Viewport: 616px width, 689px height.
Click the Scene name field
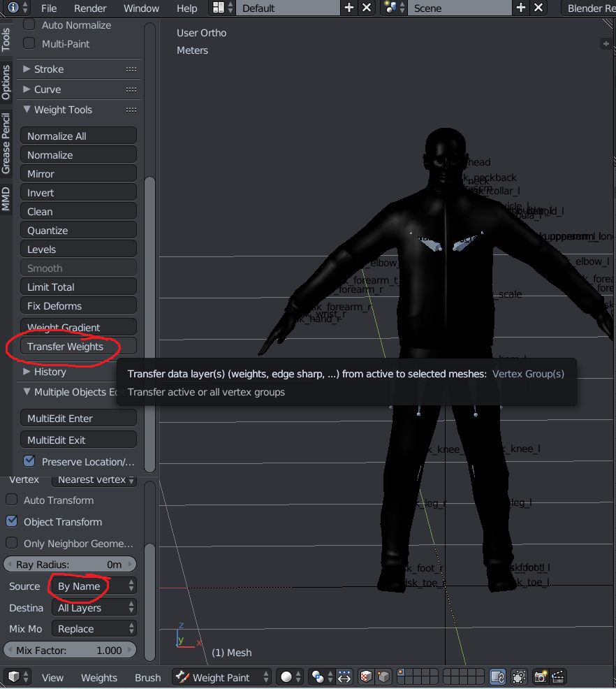(460, 8)
